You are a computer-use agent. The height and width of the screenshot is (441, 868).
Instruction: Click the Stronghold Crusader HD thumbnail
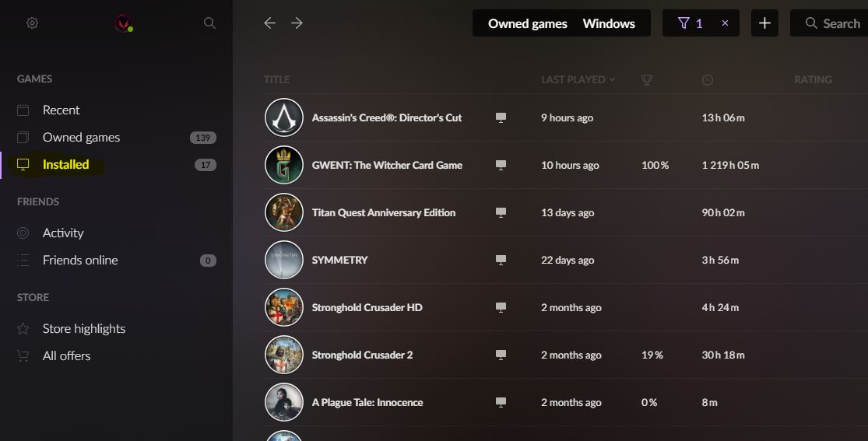pyautogui.click(x=284, y=308)
